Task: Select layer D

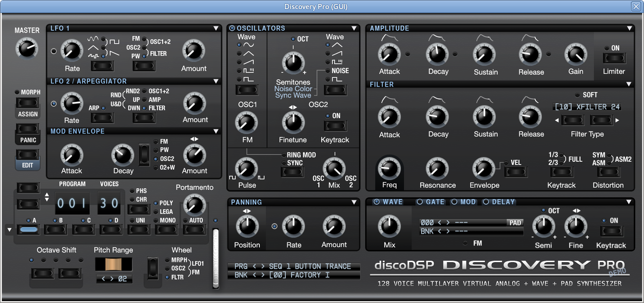Action: point(111,230)
